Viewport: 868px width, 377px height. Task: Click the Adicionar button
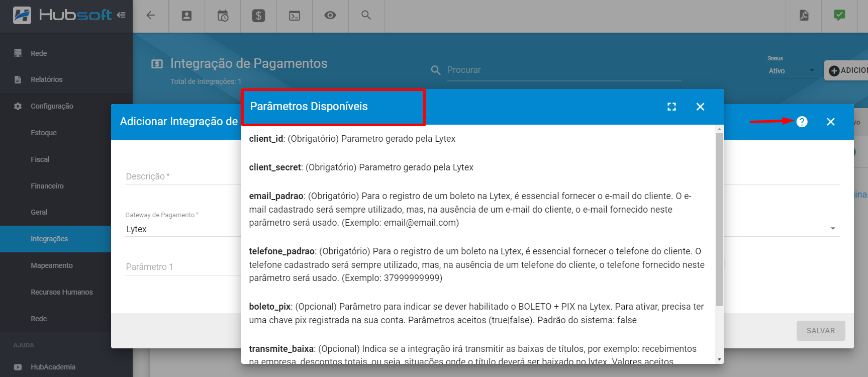point(846,70)
